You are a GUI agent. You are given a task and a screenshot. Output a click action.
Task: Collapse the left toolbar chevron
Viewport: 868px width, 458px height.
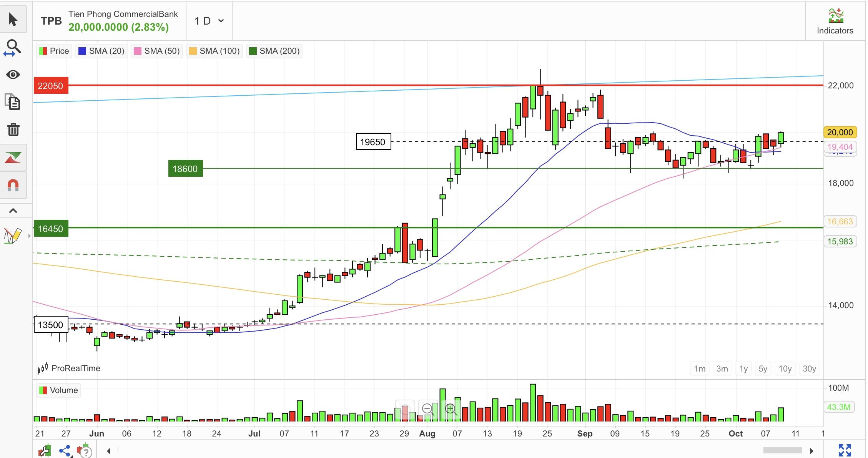[13, 211]
